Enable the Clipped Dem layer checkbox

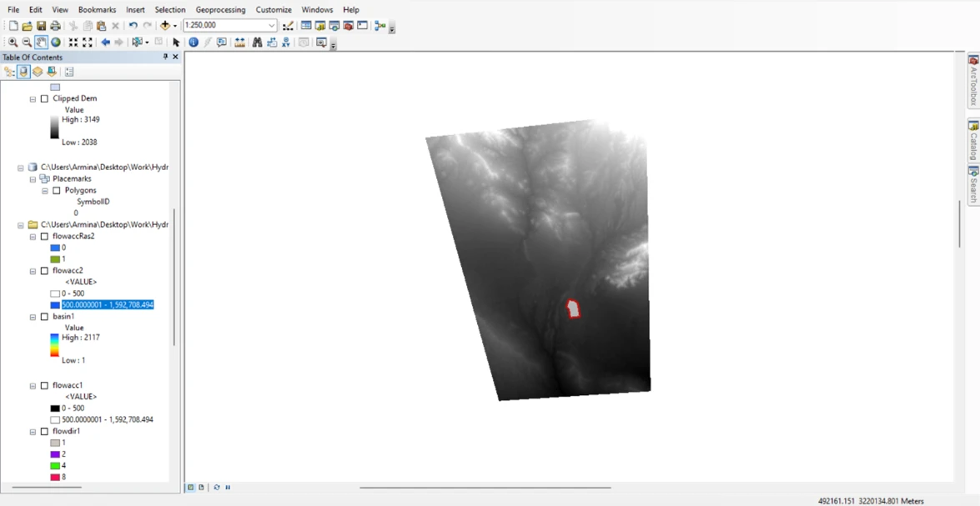pos(44,98)
